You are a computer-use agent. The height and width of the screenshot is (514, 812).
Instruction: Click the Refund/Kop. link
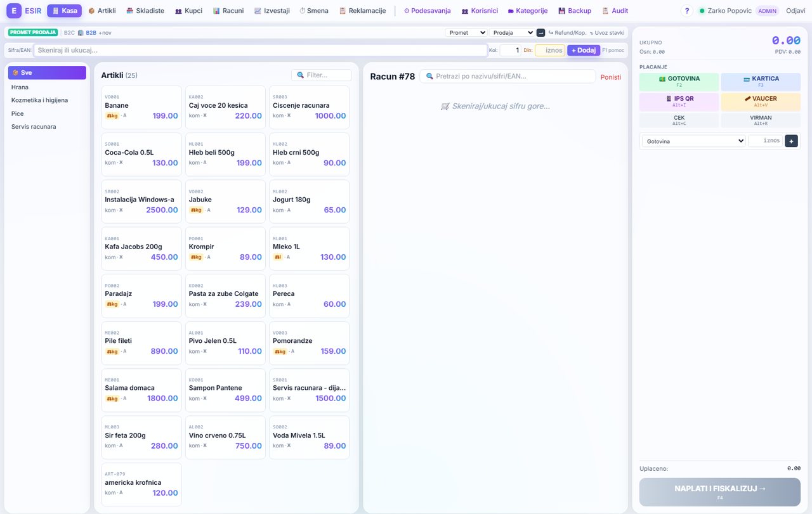[567, 32]
